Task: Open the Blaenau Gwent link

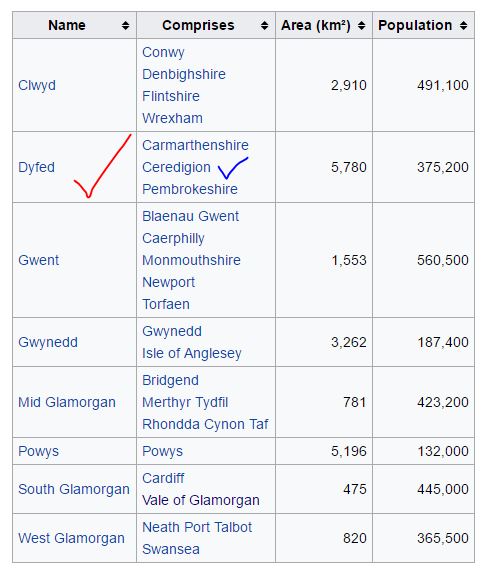Action: point(190,216)
